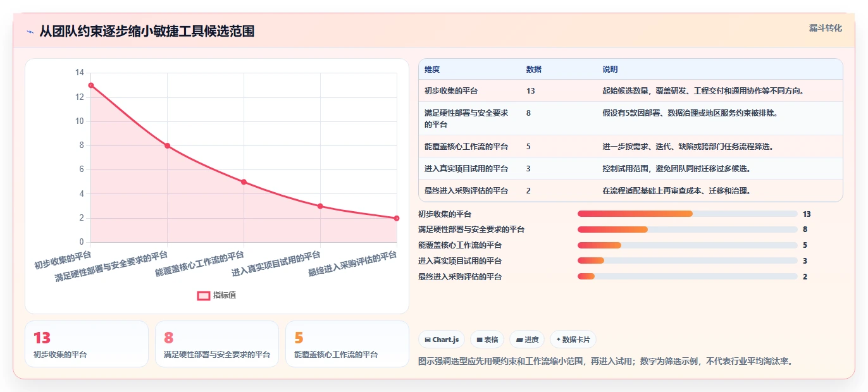Viewport: 868px width, 392px height.
Task: Click the title 从团队约束逐步缩小敏捷工具候选范围
Action: coord(147,32)
